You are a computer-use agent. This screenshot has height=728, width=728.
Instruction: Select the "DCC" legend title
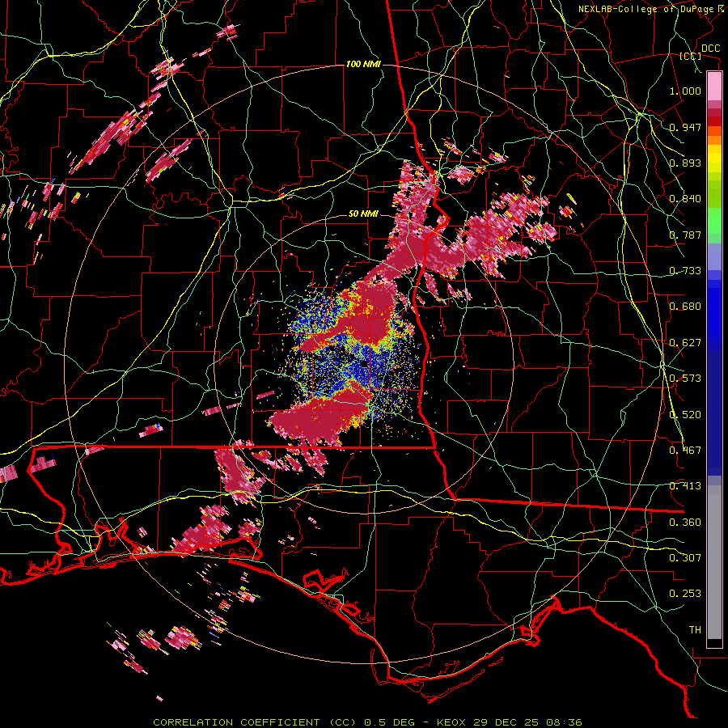pyautogui.click(x=710, y=49)
